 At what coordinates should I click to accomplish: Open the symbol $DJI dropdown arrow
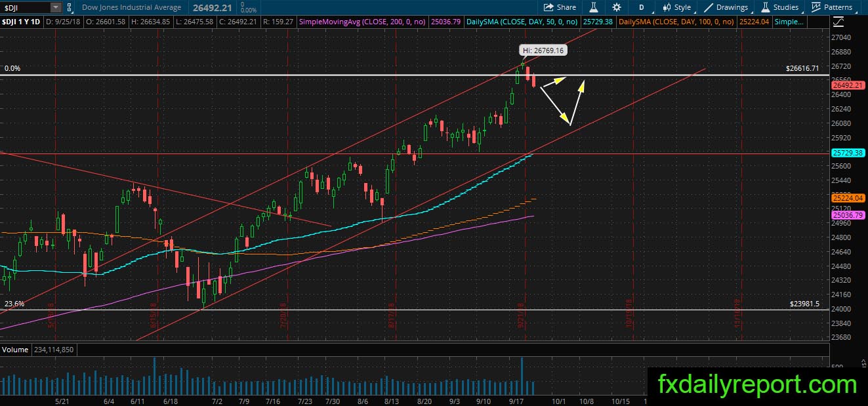55,7
